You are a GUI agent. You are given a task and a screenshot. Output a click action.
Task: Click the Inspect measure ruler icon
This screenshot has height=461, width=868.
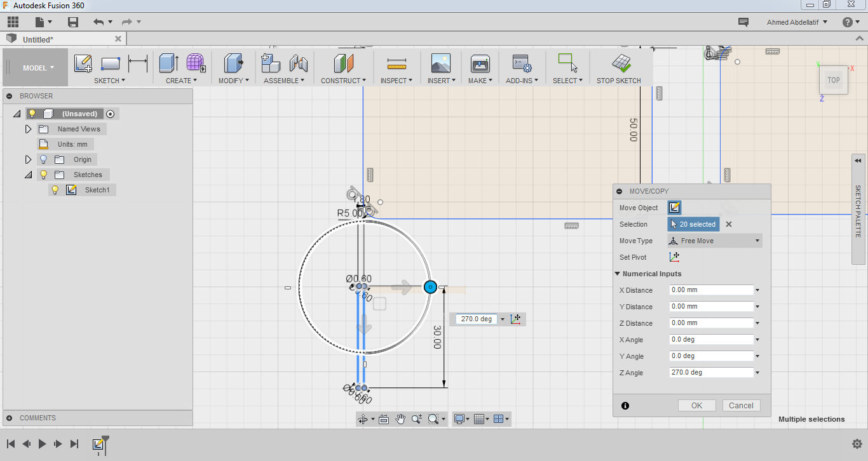[397, 63]
